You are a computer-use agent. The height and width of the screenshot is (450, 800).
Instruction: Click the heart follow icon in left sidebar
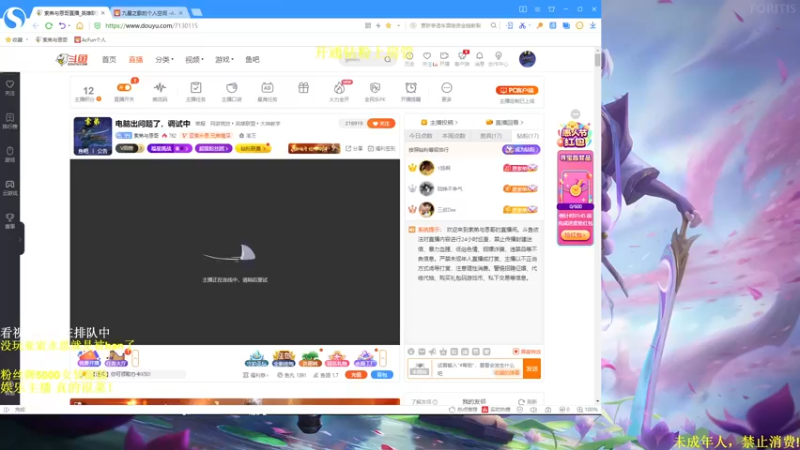[x=10, y=85]
